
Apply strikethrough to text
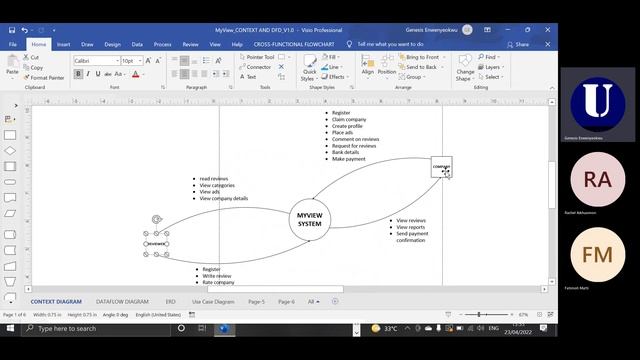click(108, 74)
